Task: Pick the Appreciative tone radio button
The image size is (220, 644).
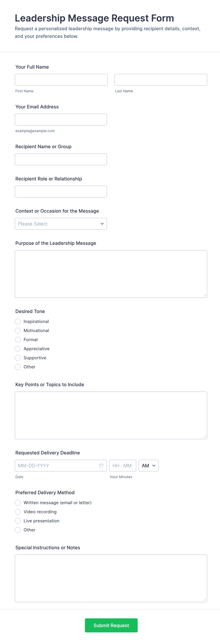Action: tap(18, 349)
